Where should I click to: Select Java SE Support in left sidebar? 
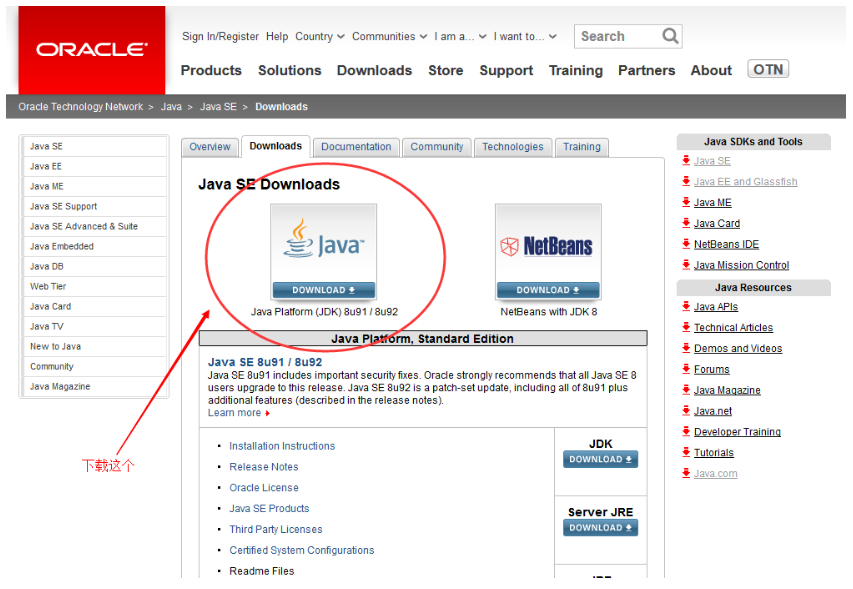click(x=95, y=206)
